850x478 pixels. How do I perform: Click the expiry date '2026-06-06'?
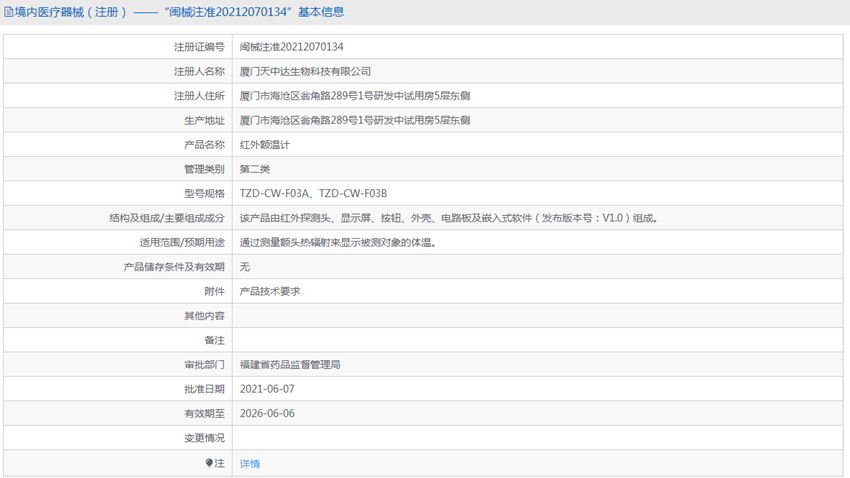point(267,414)
